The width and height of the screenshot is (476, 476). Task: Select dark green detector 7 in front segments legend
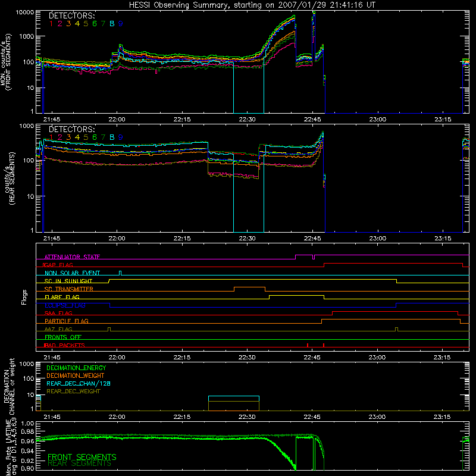(103, 24)
